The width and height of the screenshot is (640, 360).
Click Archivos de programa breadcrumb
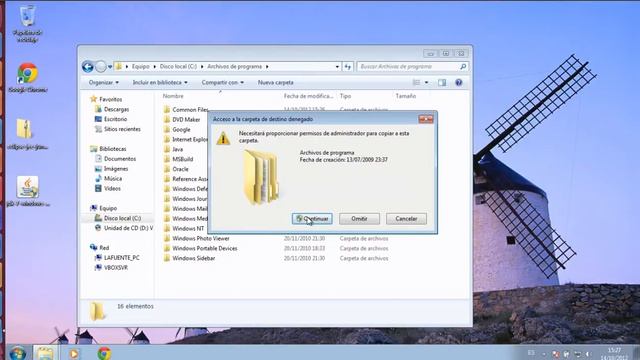click(234, 67)
